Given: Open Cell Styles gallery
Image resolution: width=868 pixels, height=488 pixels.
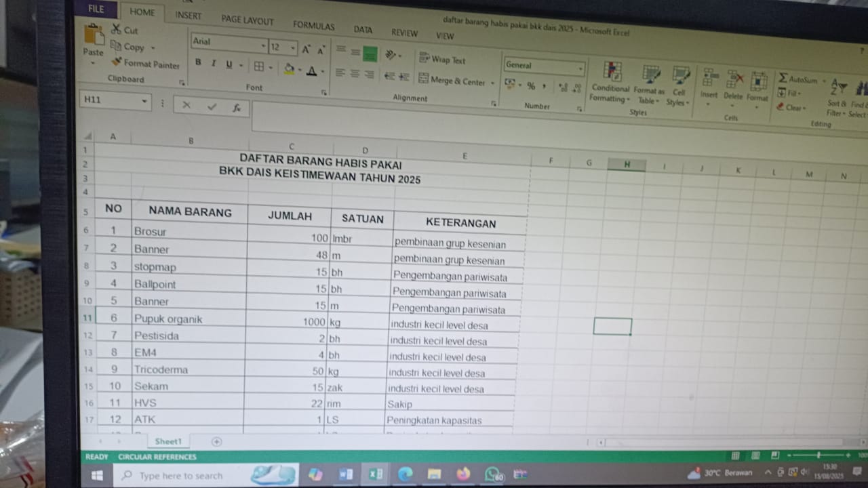Looking at the screenshot, I should (x=679, y=87).
